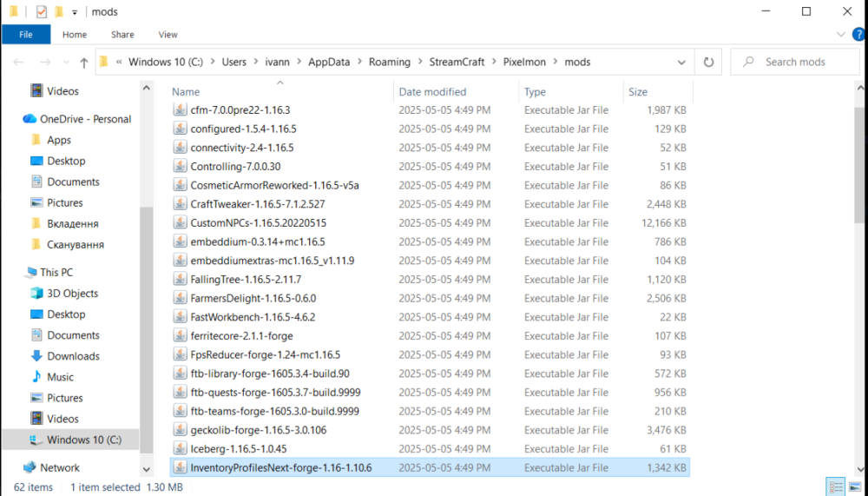The image size is (868, 496).
Task: Click the jar icon of FallingTree-1.16.5-2.11.7
Action: (180, 280)
